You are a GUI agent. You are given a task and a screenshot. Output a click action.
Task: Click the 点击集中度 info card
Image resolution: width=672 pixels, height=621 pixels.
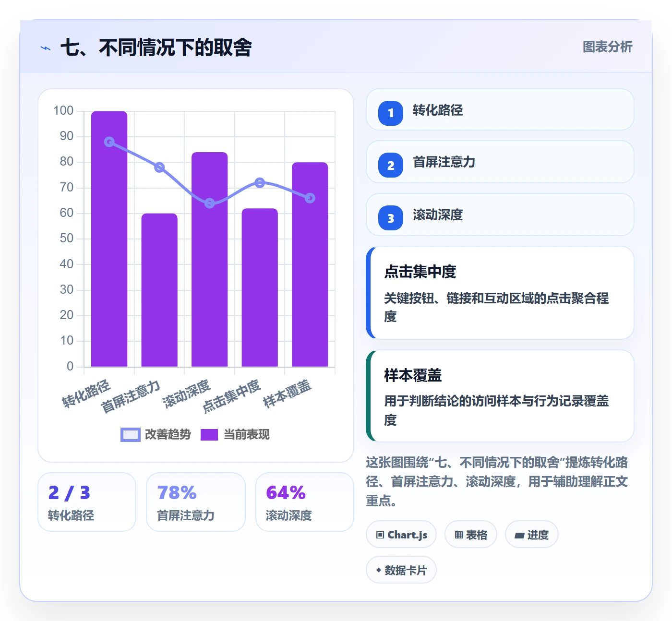click(500, 293)
